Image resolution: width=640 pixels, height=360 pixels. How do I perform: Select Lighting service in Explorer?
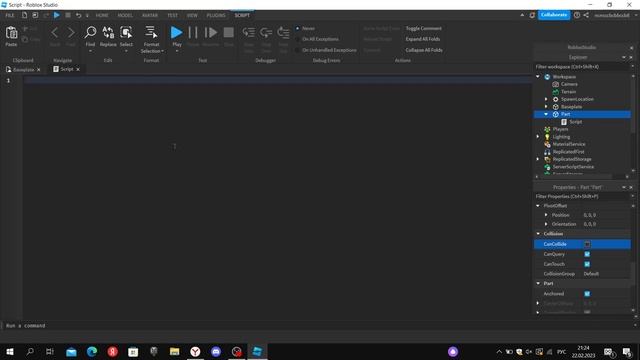pyautogui.click(x=561, y=137)
